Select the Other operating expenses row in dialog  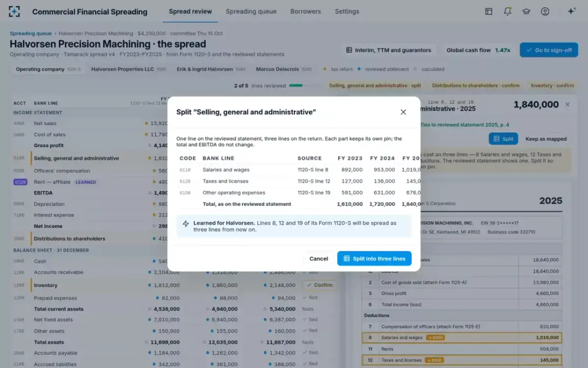[294, 193]
